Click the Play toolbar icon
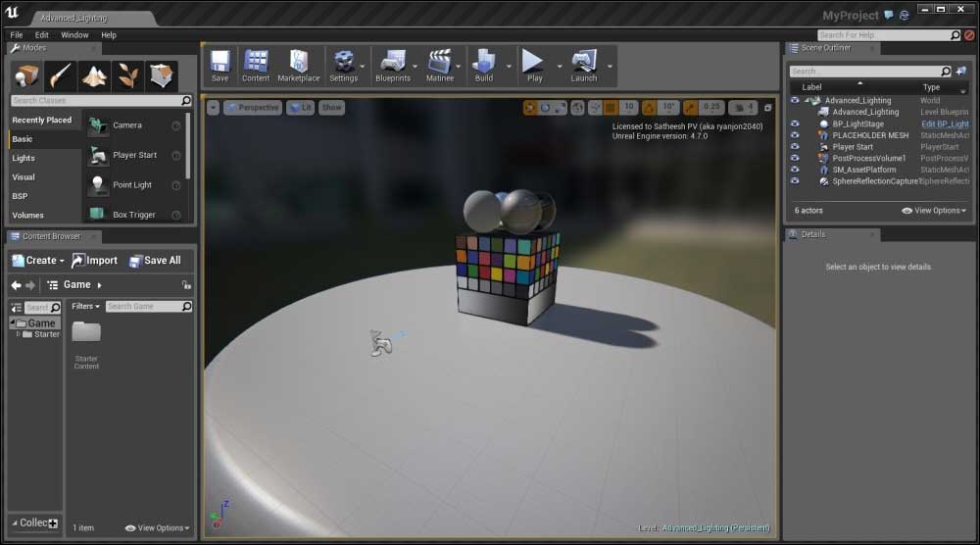The width and height of the screenshot is (980, 545). pos(534,66)
